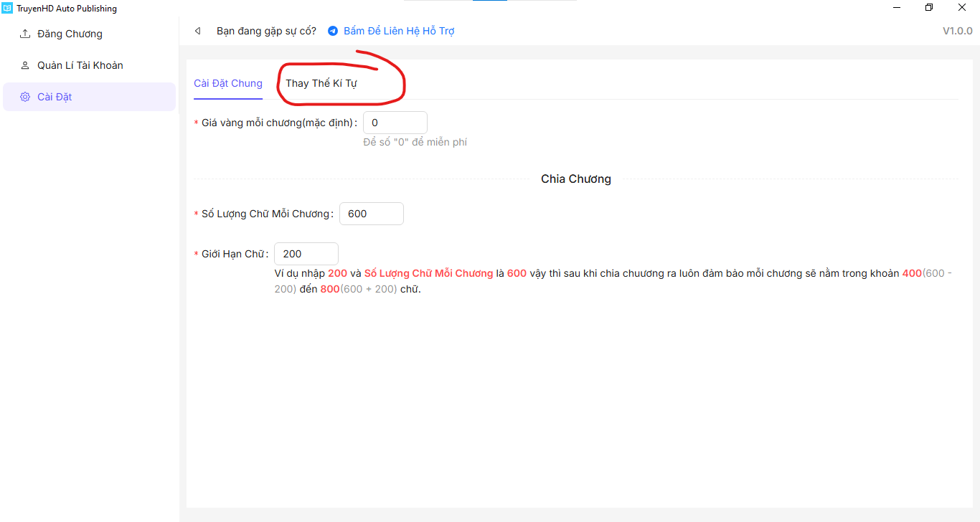
Task: Click the Chia Chương section heading
Action: pos(575,179)
